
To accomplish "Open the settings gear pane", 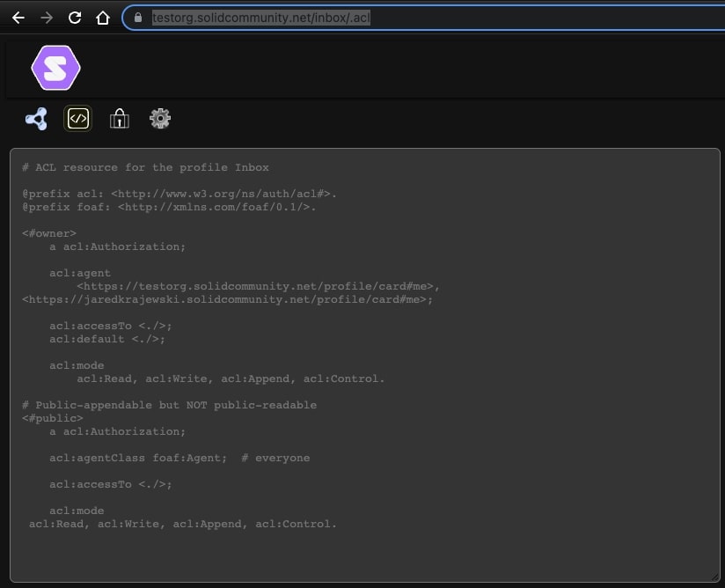I will [160, 119].
